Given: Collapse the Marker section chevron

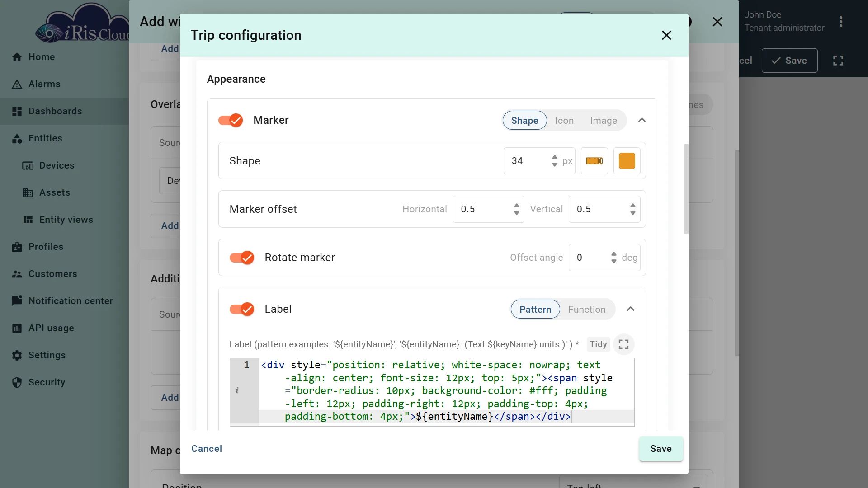Looking at the screenshot, I should (642, 120).
